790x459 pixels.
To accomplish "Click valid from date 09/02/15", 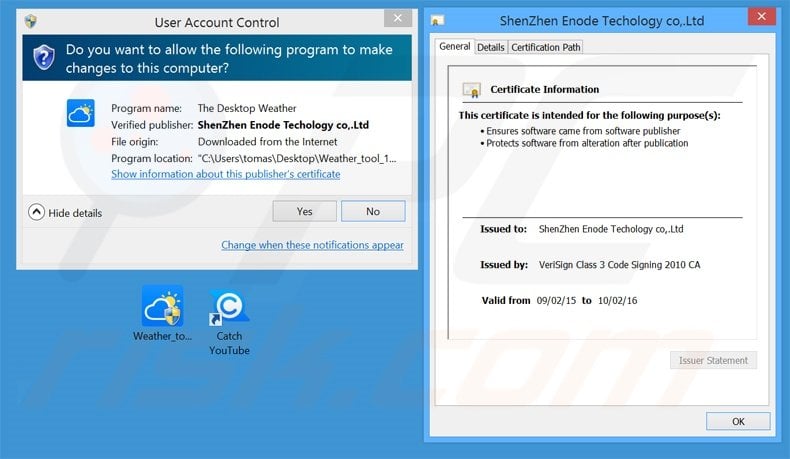I will [556, 300].
